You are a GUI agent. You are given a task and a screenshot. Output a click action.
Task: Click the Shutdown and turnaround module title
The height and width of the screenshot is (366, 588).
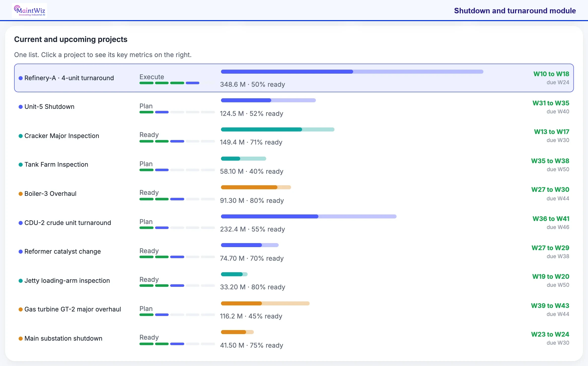coord(515,11)
